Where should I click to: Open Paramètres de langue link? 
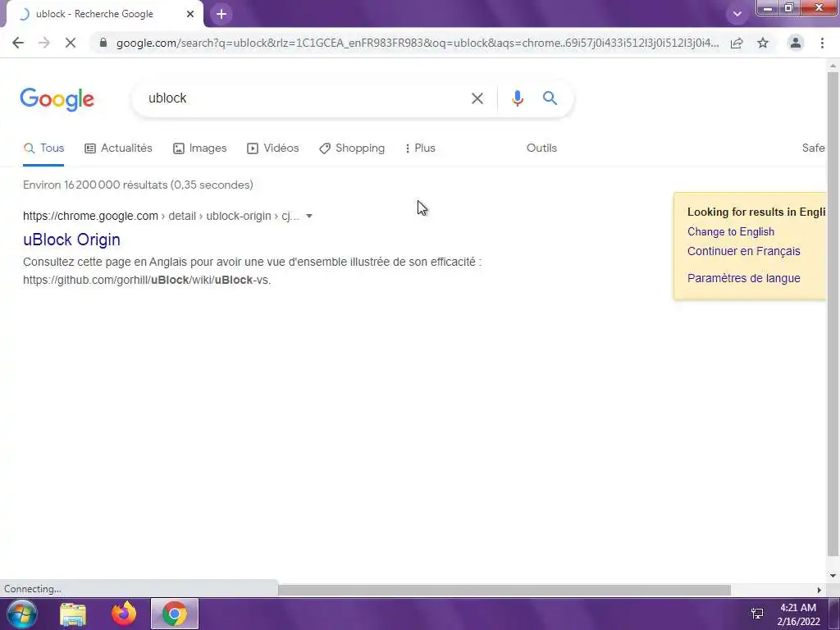click(743, 279)
